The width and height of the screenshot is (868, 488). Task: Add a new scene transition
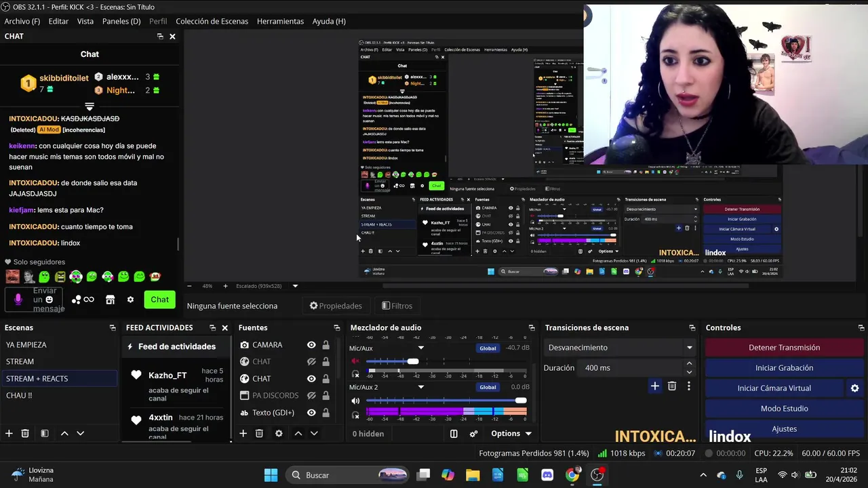(x=654, y=386)
